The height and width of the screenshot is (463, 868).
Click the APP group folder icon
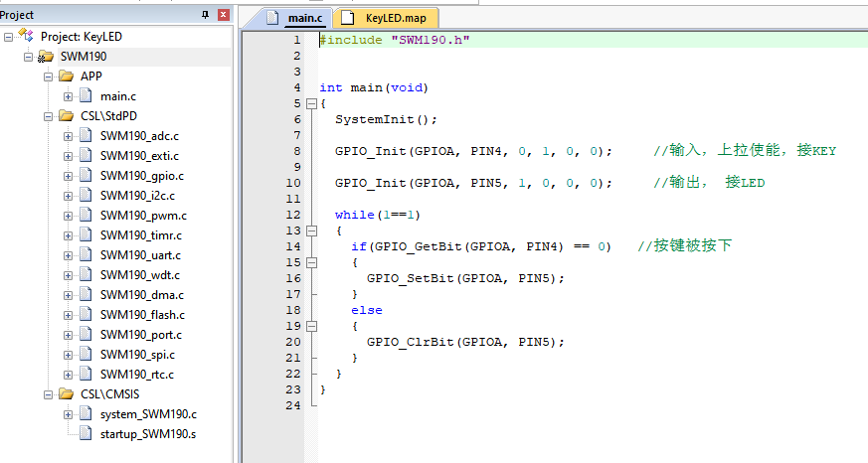(66, 76)
